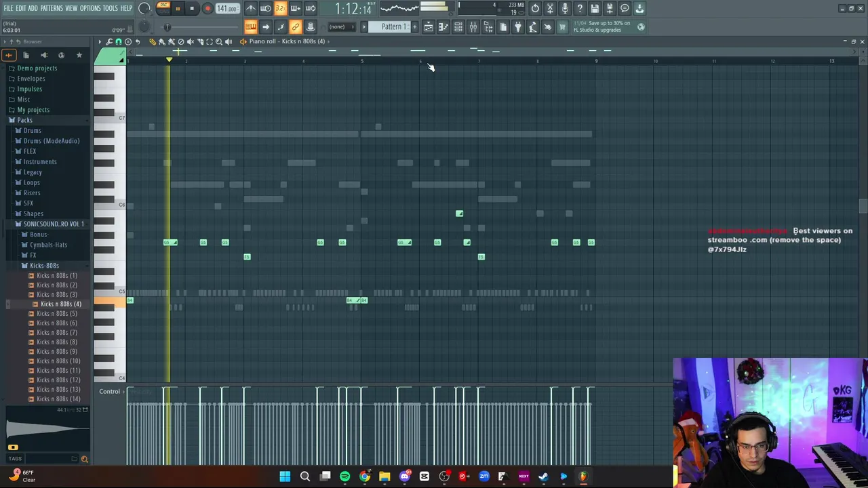Select the zoom magnifier tool
Image resolution: width=868 pixels, height=488 pixels.
click(219, 41)
